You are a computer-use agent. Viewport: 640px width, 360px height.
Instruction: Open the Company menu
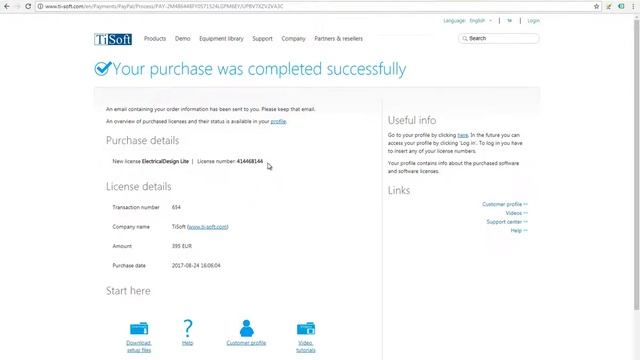(x=293, y=38)
